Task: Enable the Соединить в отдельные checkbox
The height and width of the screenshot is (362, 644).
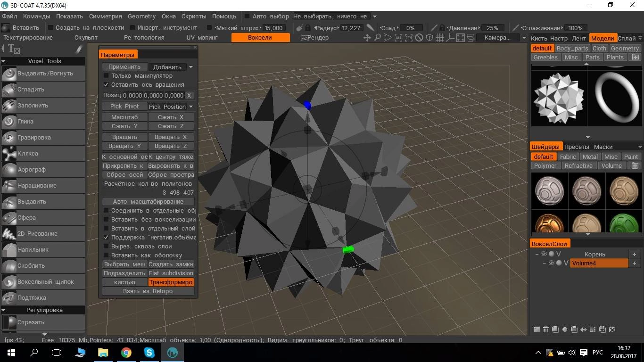Action: (106, 210)
